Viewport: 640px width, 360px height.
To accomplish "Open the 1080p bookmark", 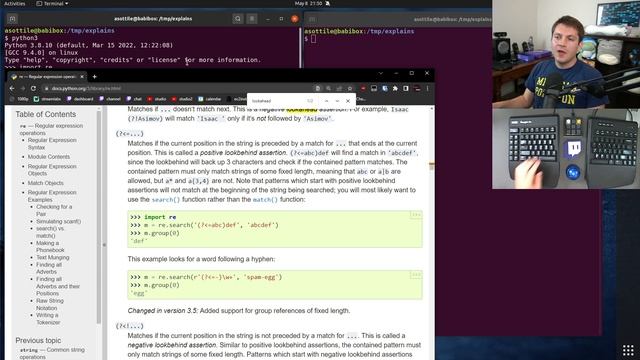I will point(19,99).
